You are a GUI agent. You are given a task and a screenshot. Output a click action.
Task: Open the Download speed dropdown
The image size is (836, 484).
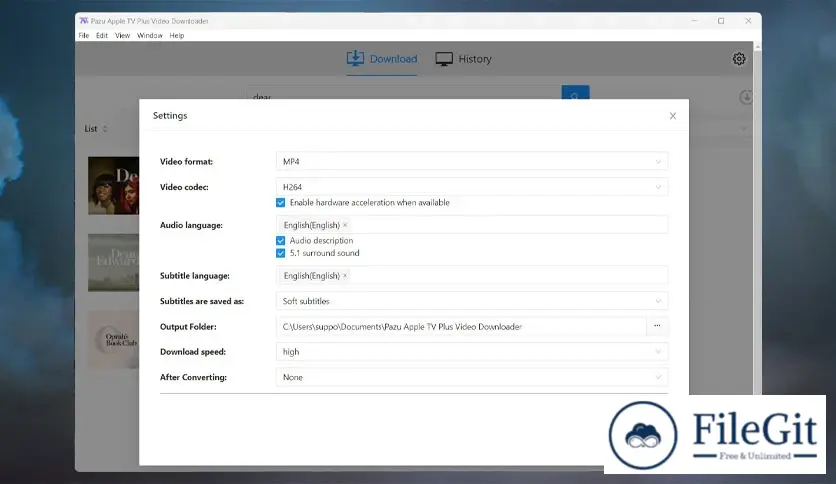[x=472, y=352]
